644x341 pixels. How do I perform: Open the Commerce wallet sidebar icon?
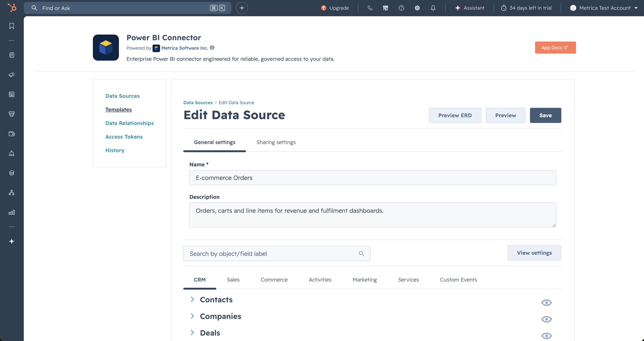(x=12, y=134)
